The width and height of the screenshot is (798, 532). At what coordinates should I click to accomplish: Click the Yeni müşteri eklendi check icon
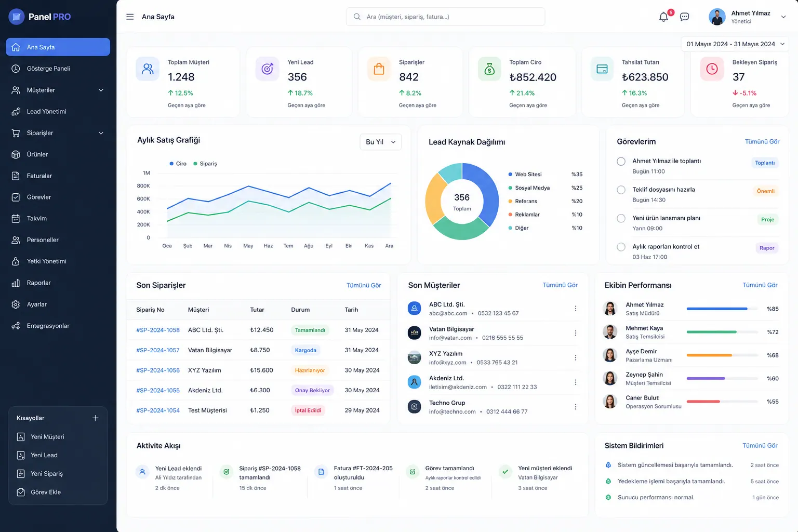tap(505, 472)
